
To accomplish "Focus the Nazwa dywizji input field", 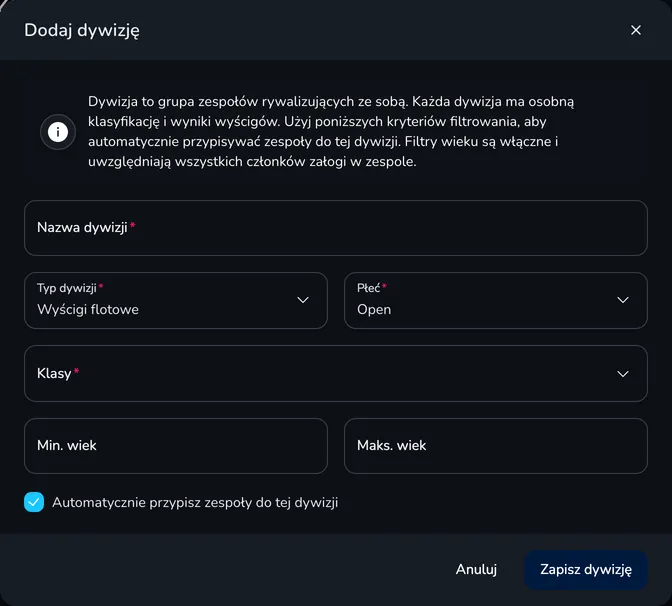I will [336, 228].
